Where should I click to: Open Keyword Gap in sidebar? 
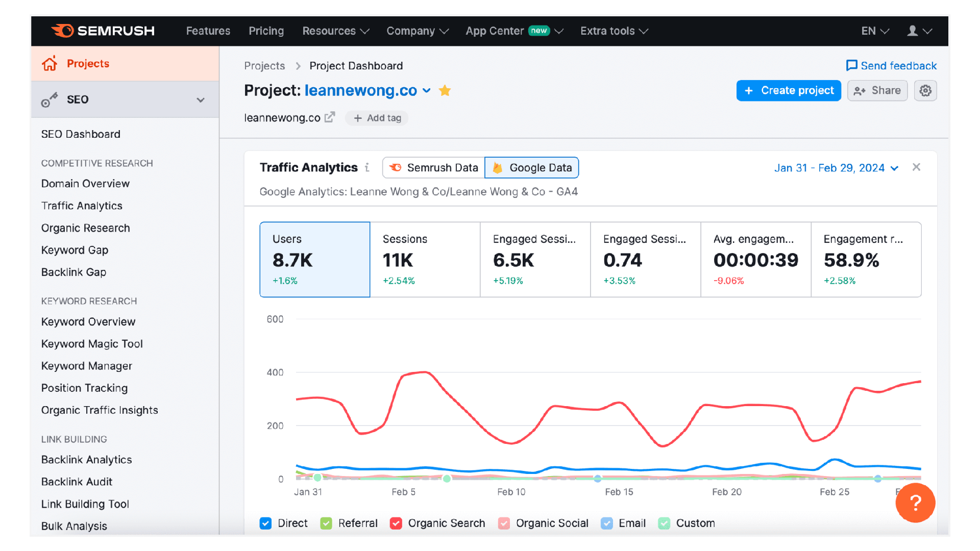click(75, 250)
